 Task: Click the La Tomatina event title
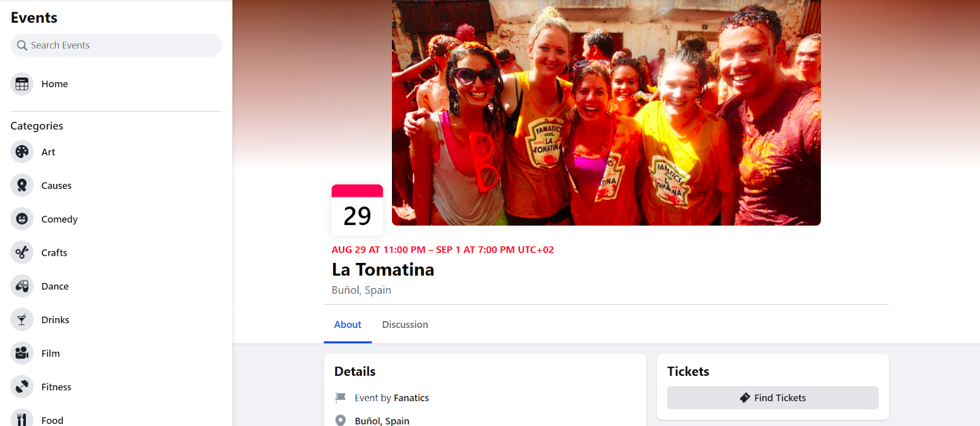click(383, 270)
